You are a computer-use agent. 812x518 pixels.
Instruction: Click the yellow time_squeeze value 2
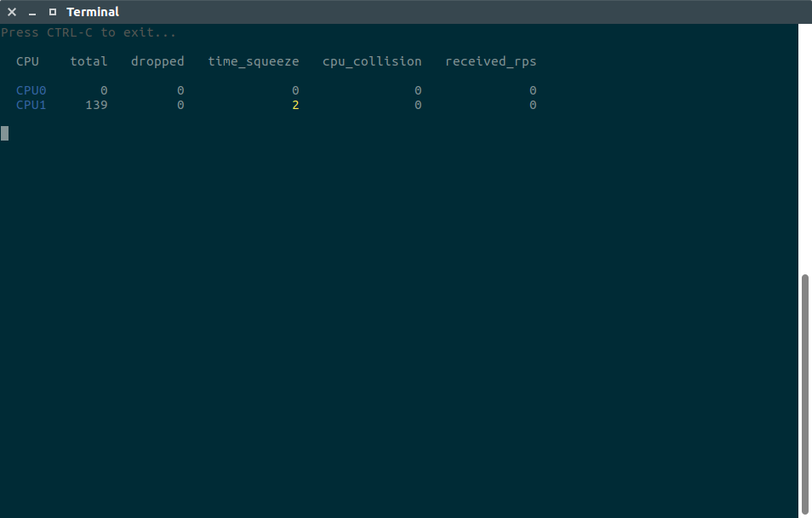click(x=295, y=105)
